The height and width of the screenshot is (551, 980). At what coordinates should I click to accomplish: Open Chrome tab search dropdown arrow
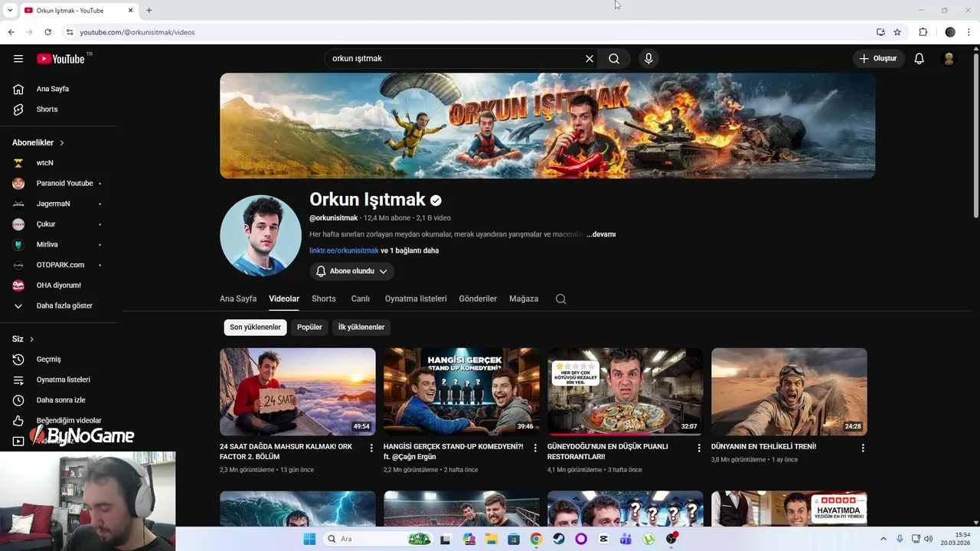[x=10, y=11]
